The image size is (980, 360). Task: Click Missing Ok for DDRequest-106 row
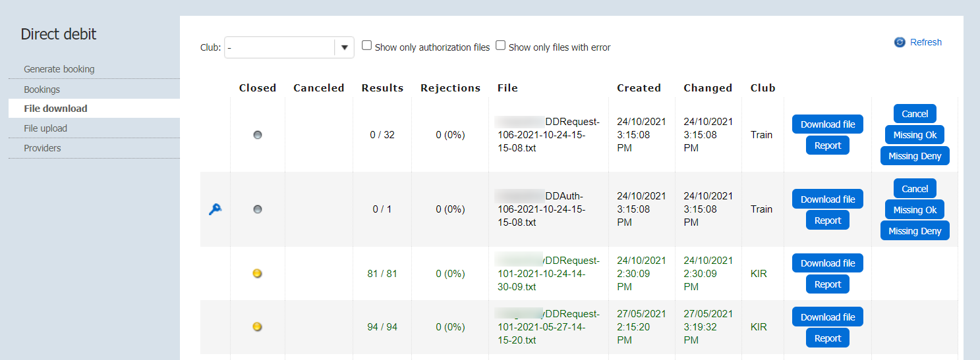915,135
